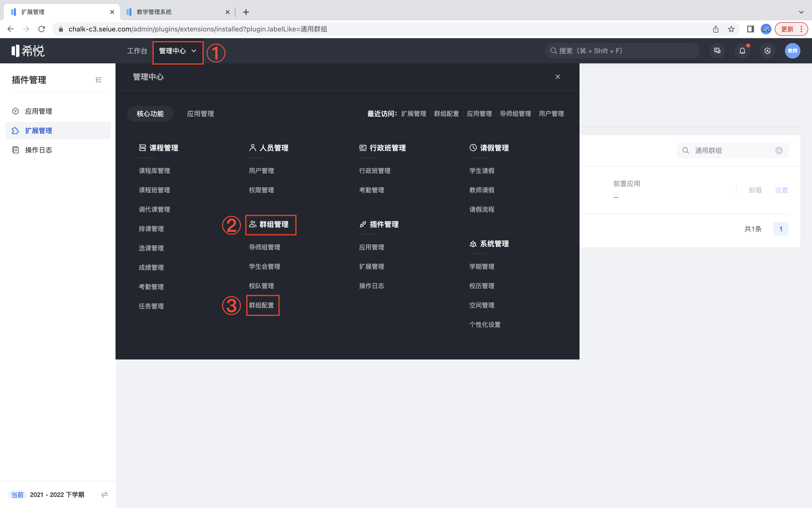The width and height of the screenshot is (812, 508).
Task: Open 应用管理 in the left sidebar
Action: pos(58,111)
